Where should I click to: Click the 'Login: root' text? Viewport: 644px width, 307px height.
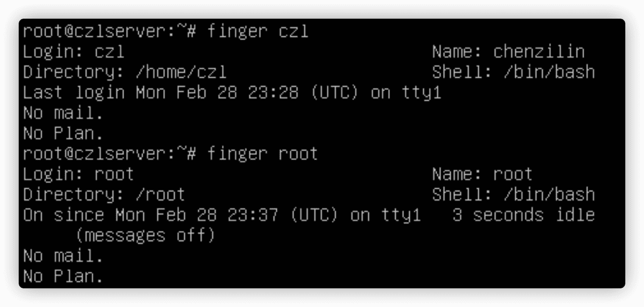click(78, 174)
